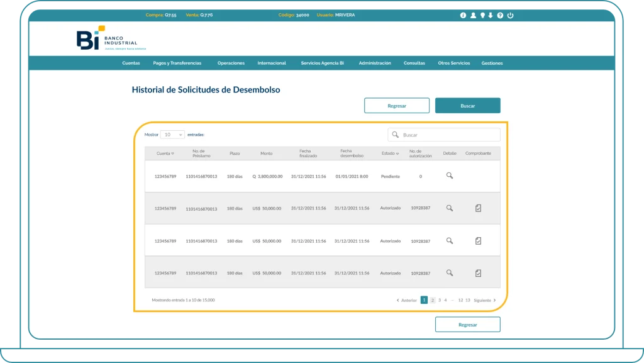Viewport: 644px width, 363px height.
Task: Click the teal Buscar button
Action: click(467, 106)
